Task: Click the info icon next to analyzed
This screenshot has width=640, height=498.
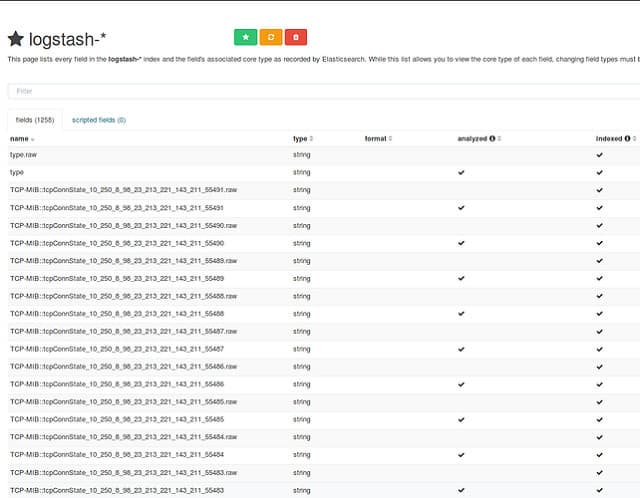Action: coord(492,139)
